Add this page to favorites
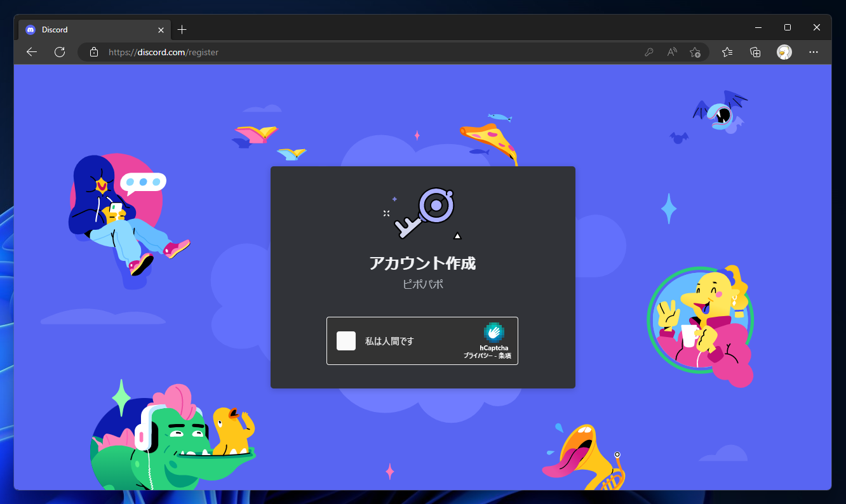This screenshot has width=846, height=504. 695,52
